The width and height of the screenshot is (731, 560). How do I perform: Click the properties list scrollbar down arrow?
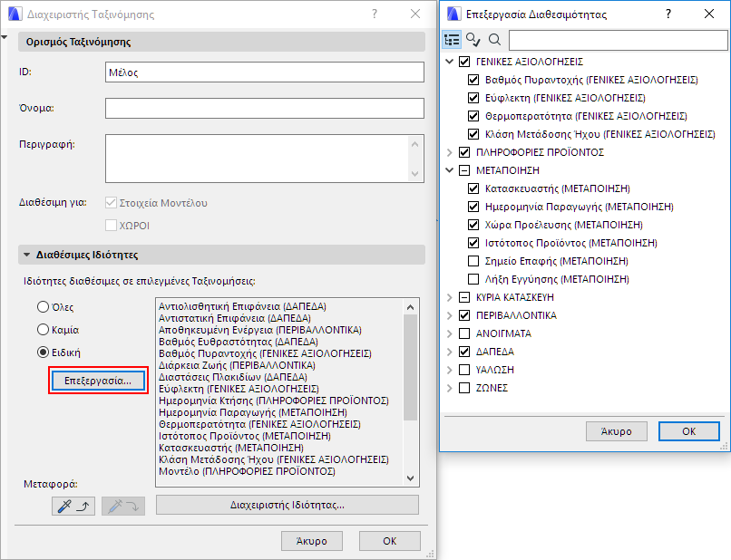pyautogui.click(x=410, y=478)
